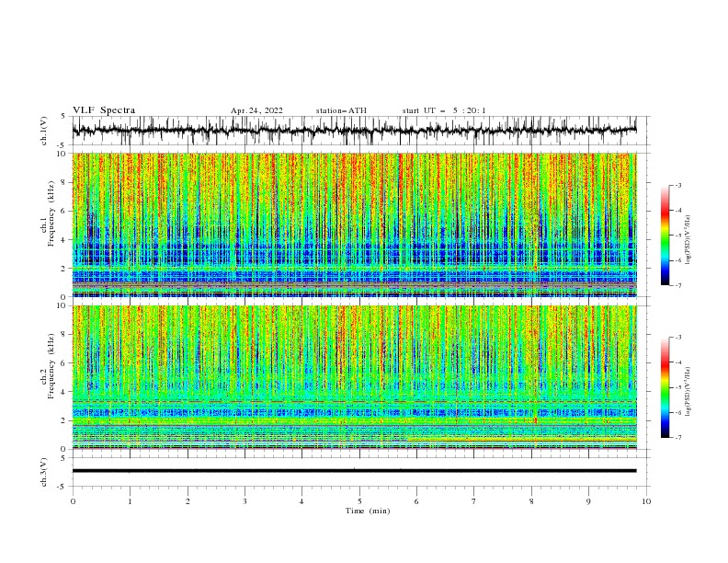Click the date text "Apr. 24, 2022"
Image resolution: width=728 pixels, height=563 pixels.
(x=256, y=110)
